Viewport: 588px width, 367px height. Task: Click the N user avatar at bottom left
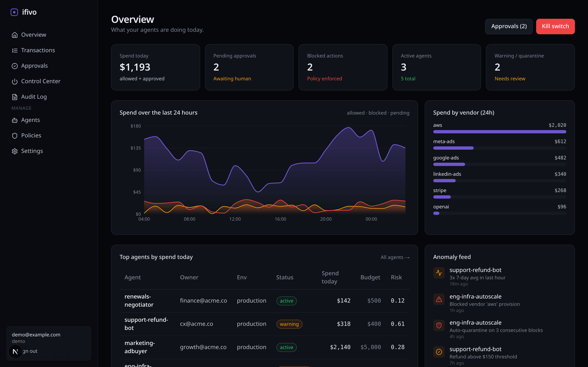[x=15, y=351]
